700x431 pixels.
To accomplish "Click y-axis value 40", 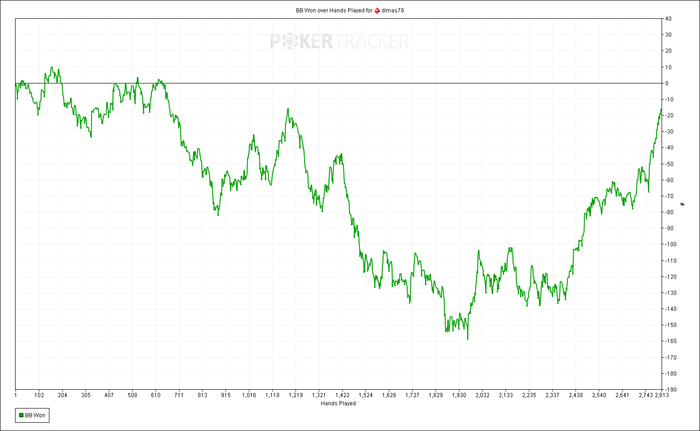I will (x=668, y=19).
